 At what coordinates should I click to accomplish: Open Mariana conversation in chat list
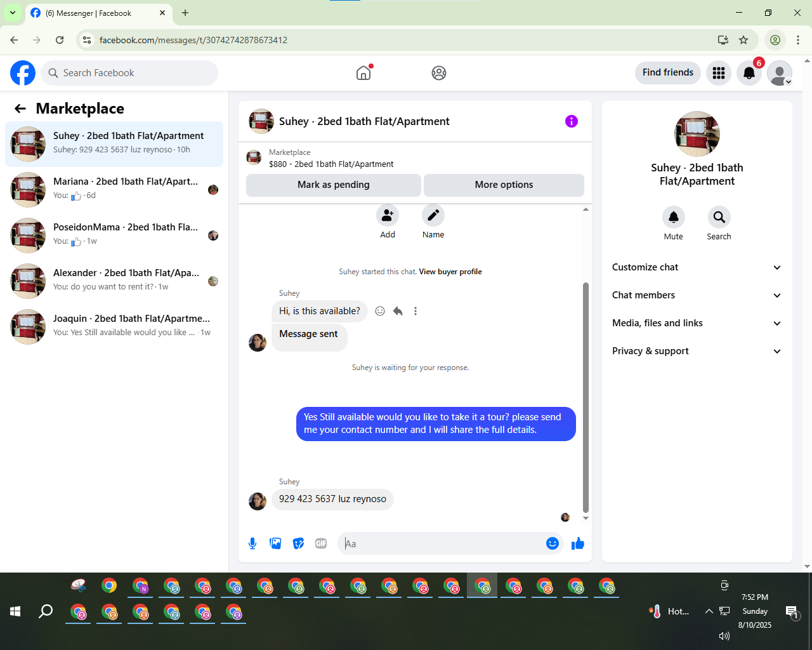114,190
